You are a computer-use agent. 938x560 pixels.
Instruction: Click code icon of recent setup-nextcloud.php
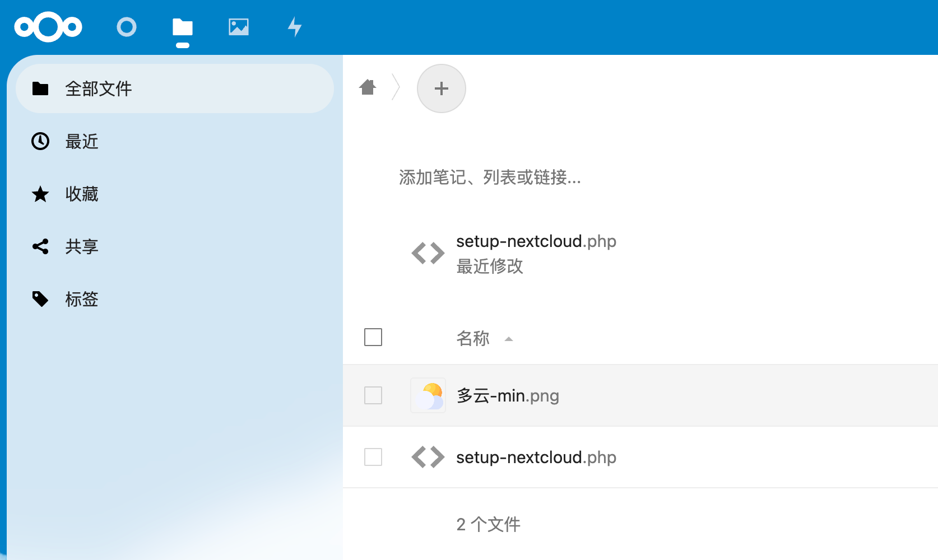click(428, 253)
